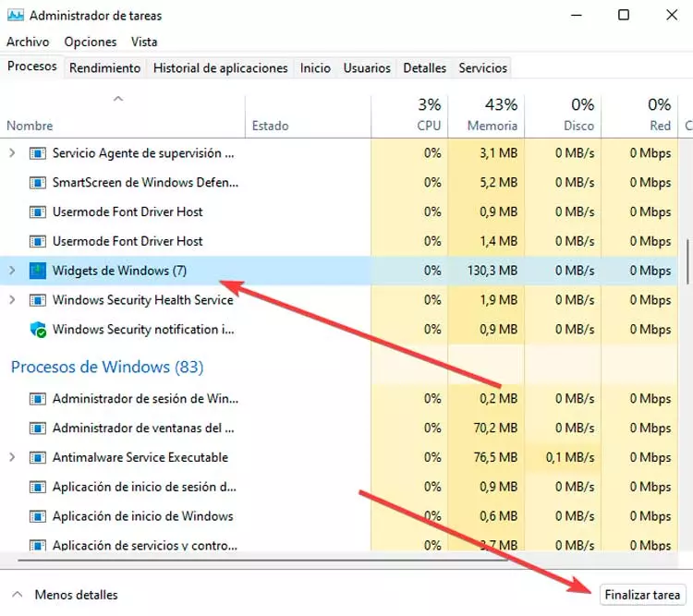Select the 3,1 MB memory value
This screenshot has height=616, width=693.
(499, 153)
